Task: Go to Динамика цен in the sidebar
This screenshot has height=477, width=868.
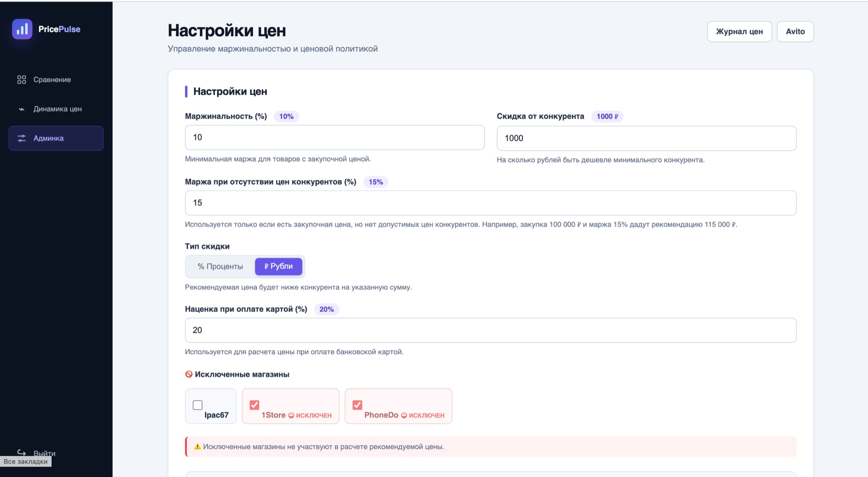Action: (56, 109)
